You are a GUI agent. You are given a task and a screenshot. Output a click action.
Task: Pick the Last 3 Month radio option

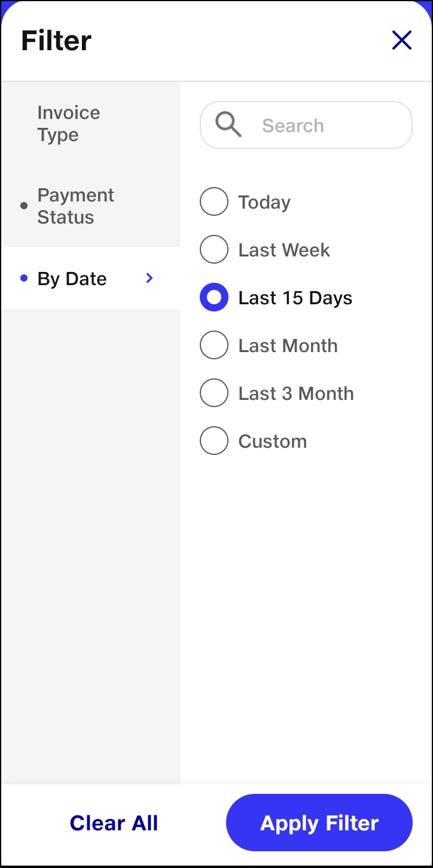[x=214, y=393]
